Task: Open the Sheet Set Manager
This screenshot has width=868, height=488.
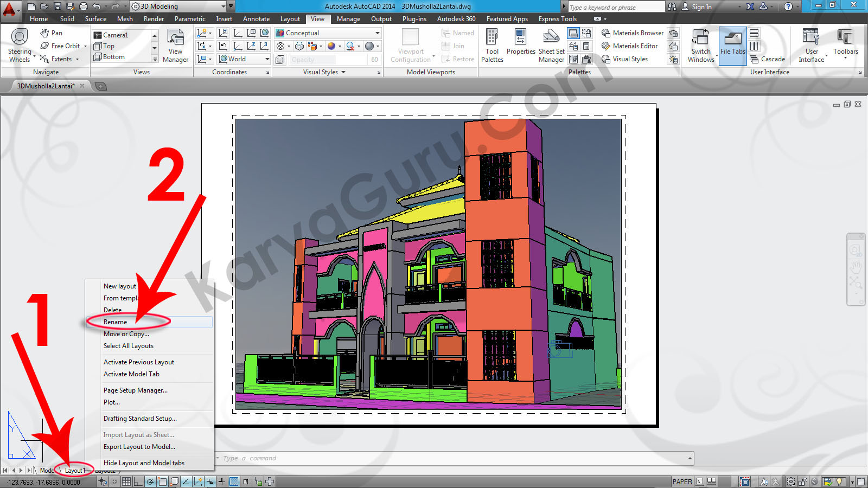Action: point(551,46)
